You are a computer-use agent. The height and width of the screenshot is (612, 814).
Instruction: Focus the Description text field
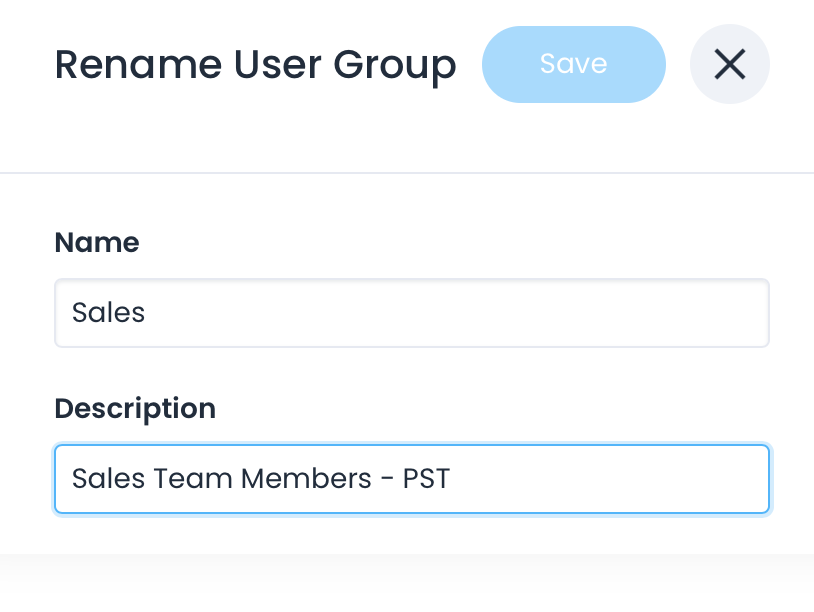[411, 479]
